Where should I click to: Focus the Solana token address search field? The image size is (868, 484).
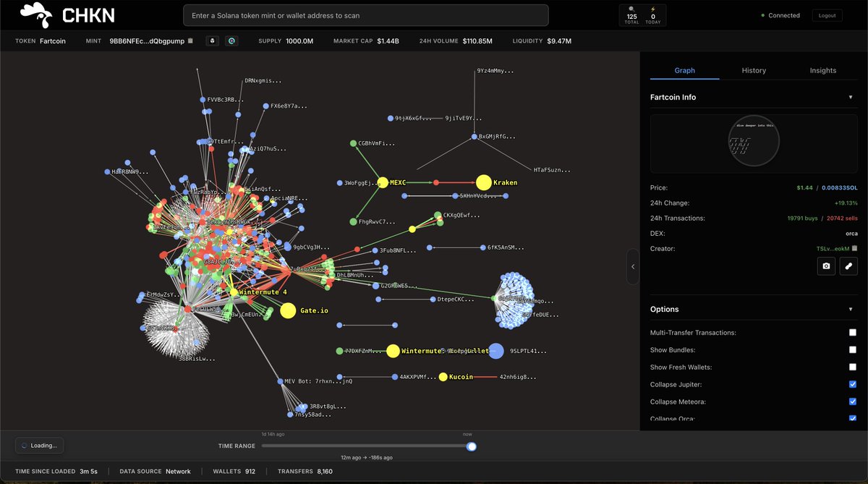[366, 15]
